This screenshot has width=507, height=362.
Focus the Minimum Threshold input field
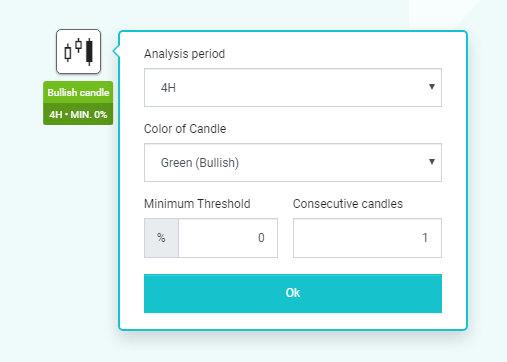click(x=228, y=238)
